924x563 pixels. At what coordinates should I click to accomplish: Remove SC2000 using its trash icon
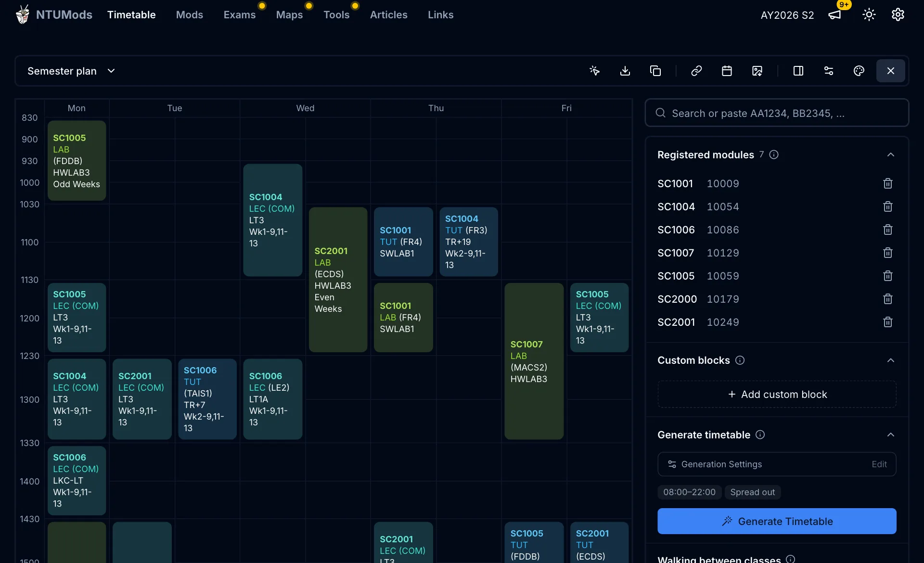pos(888,299)
